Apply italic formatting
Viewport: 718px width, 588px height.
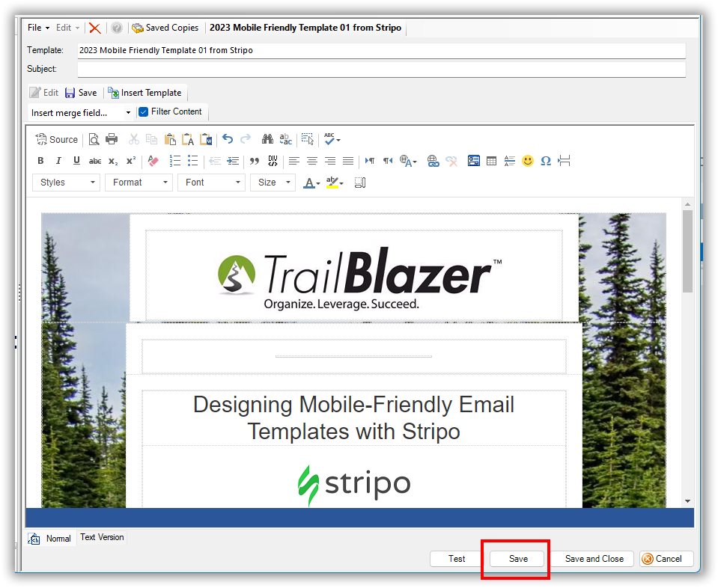(58, 161)
